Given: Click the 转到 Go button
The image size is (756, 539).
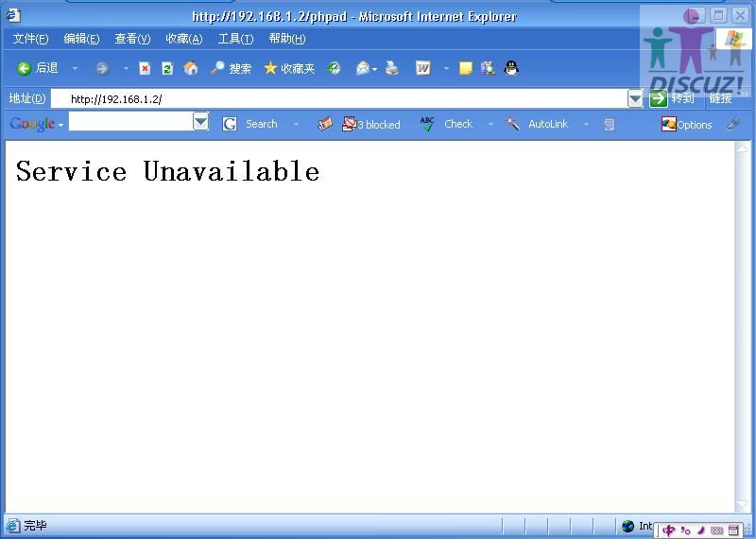Looking at the screenshot, I should tap(672, 98).
